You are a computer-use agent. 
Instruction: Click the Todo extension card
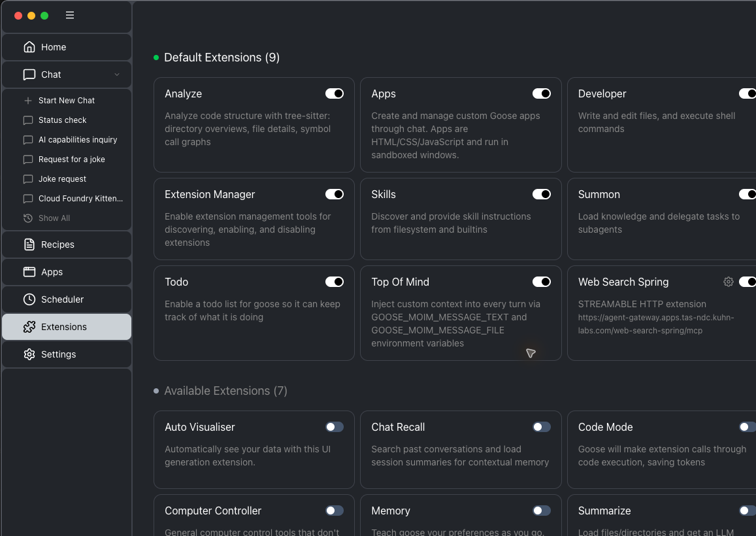(254, 313)
